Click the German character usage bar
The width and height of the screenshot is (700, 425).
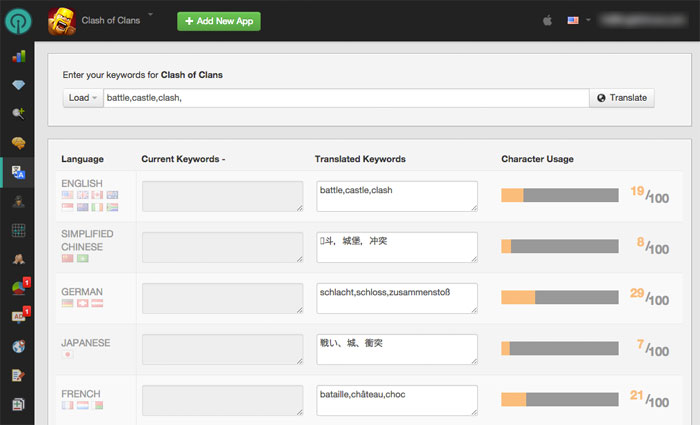(560, 297)
